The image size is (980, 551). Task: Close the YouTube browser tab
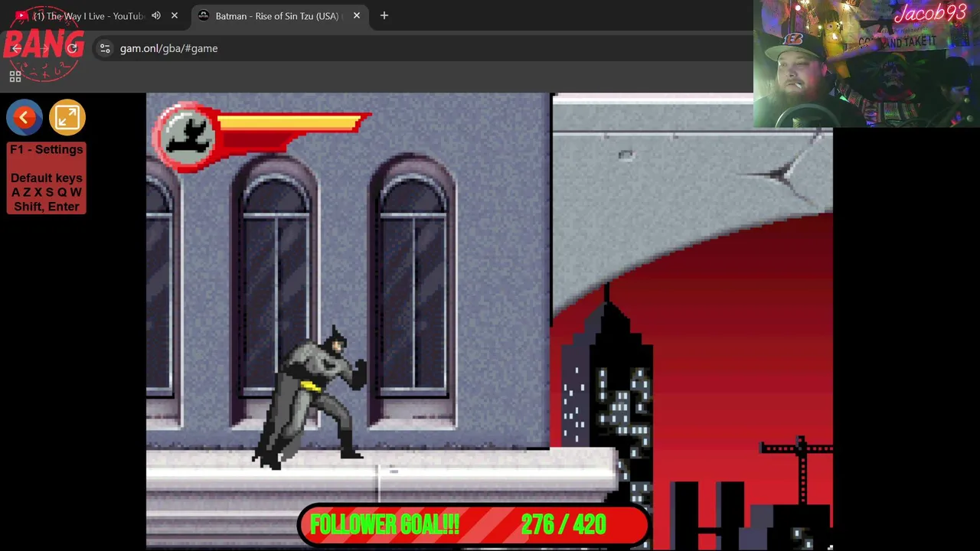pos(175,15)
